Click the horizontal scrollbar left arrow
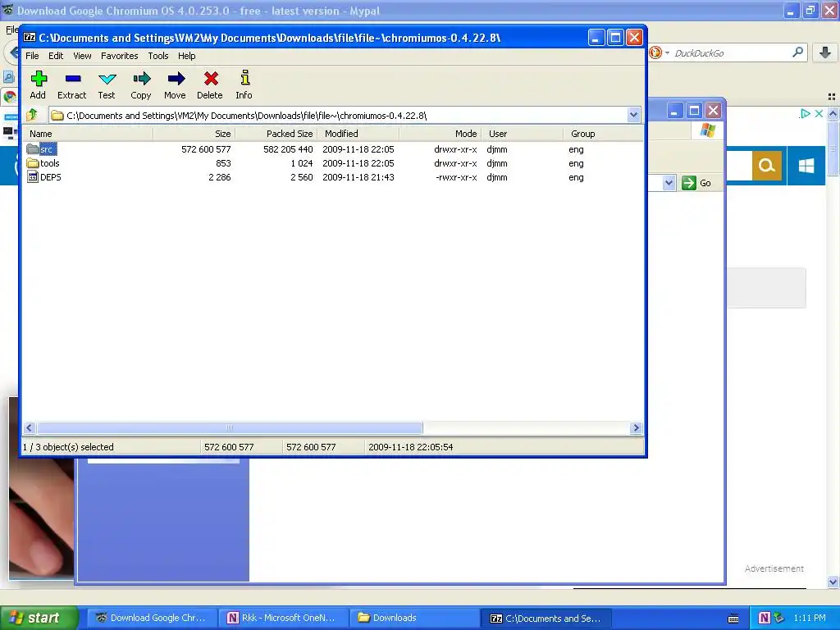This screenshot has height=630, width=840. (x=30, y=427)
